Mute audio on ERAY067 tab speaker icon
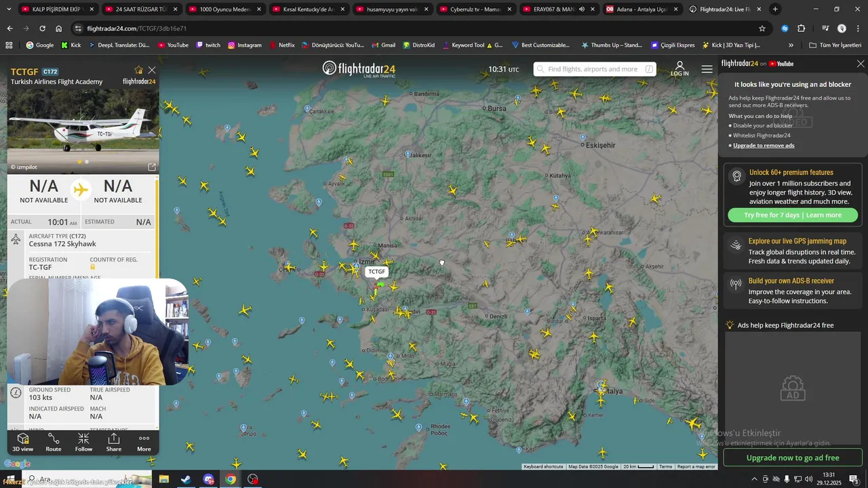Image resolution: width=868 pixels, height=488 pixels. pos(582,9)
